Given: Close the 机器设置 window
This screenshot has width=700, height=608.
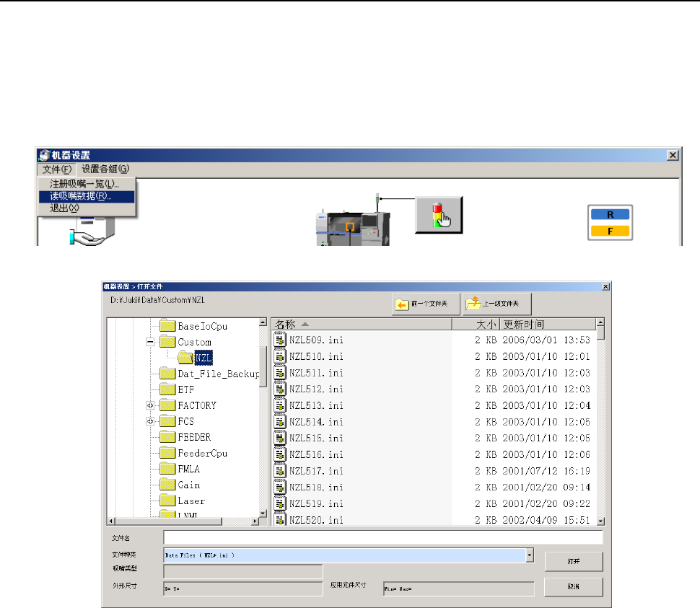Looking at the screenshot, I should 673,155.
